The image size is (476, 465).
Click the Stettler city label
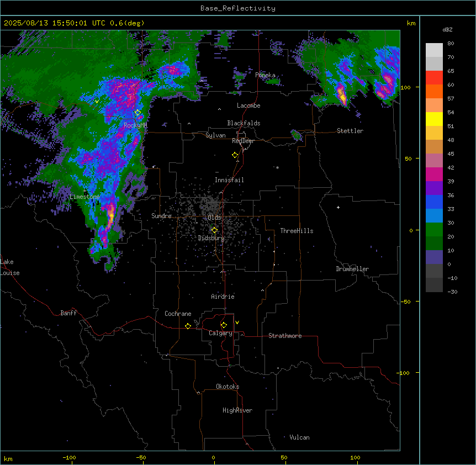350,131
